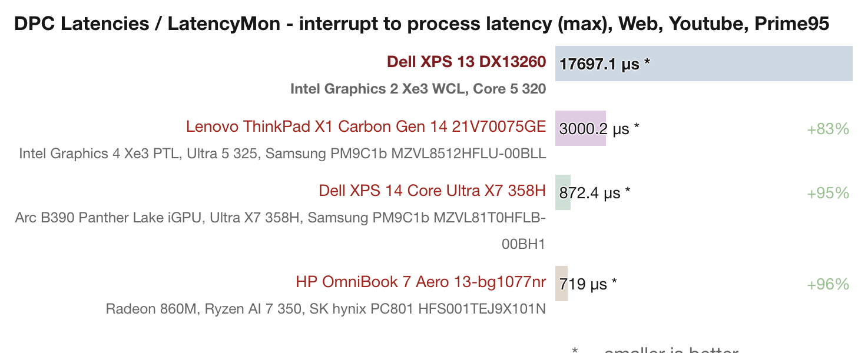Click Intel Graphics 4 Xe3 PTL spec line
The image size is (868, 353).
point(283,154)
